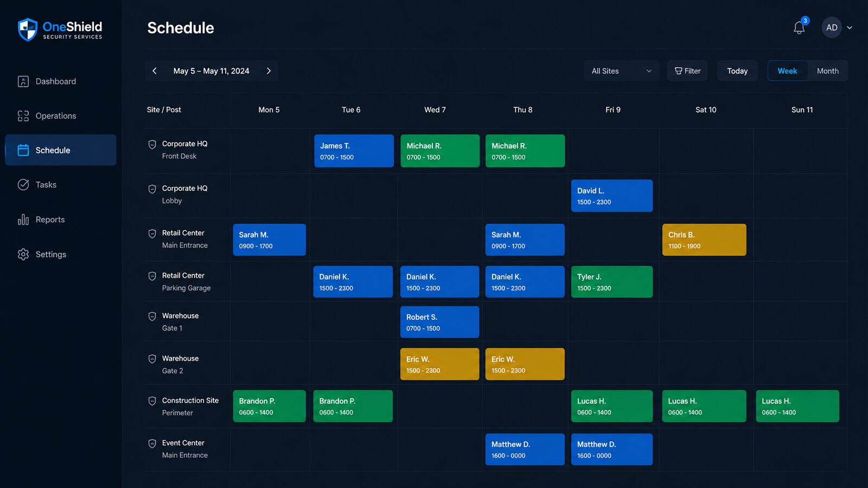Viewport: 868px width, 488px height.
Task: Open Chris B. 1100 - 1900 shift
Action: (704, 240)
